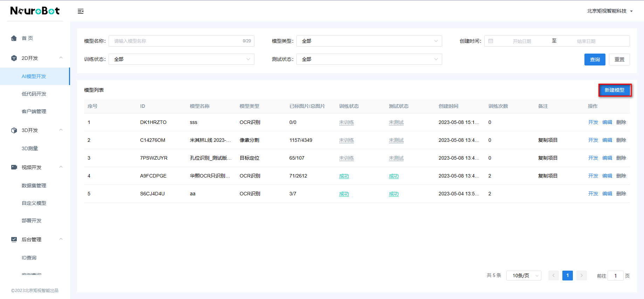Click the 开始日期 start date field

(x=522, y=41)
